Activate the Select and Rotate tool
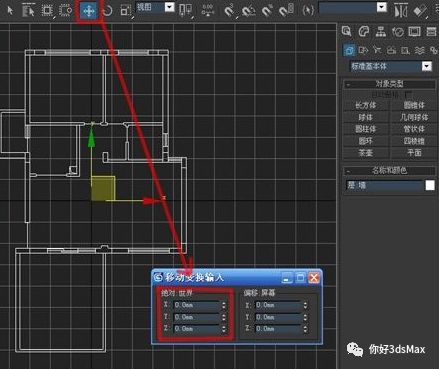439x369 pixels. 107,11
